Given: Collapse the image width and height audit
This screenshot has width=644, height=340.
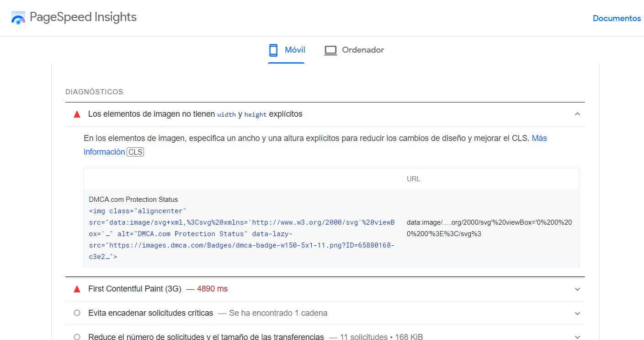Looking at the screenshot, I should (x=578, y=114).
